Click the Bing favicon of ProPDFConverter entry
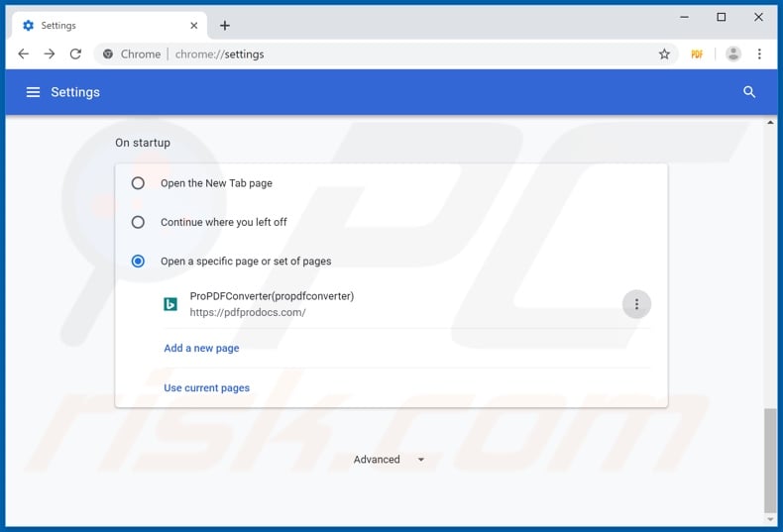 (170, 304)
